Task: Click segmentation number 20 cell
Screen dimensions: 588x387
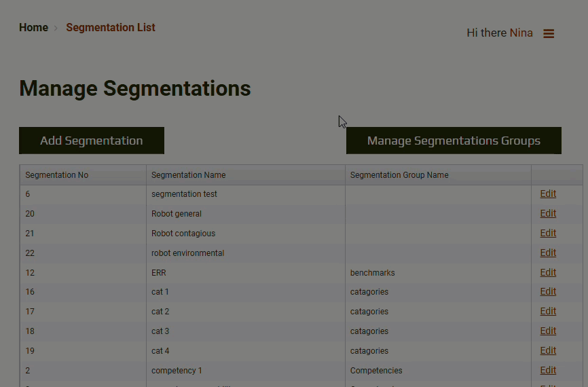Action: point(83,214)
